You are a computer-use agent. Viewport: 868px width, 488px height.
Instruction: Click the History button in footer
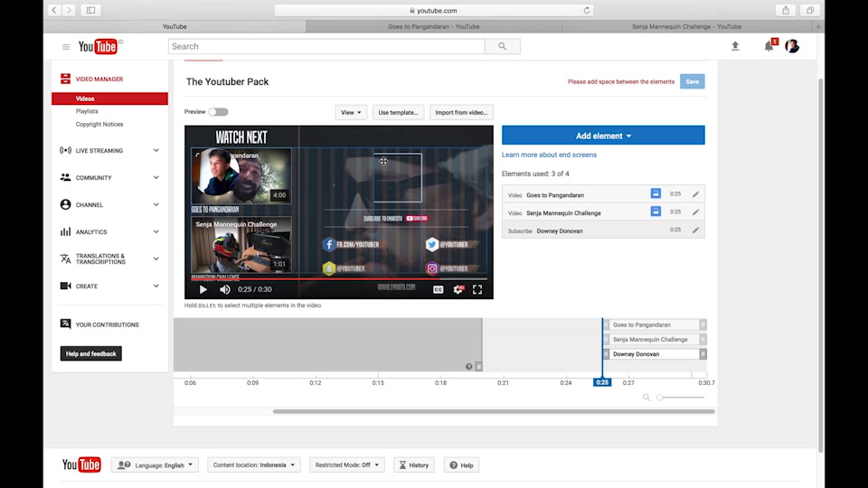pyautogui.click(x=414, y=465)
